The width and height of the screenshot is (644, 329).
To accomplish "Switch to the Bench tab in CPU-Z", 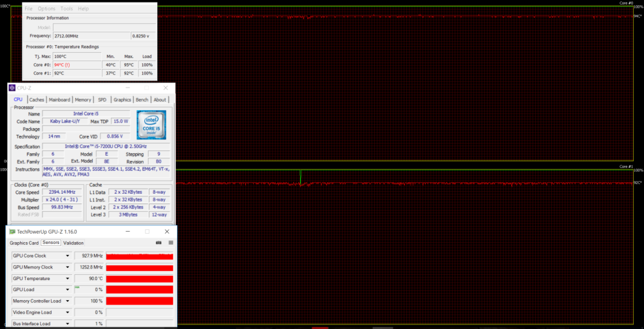I will point(142,99).
